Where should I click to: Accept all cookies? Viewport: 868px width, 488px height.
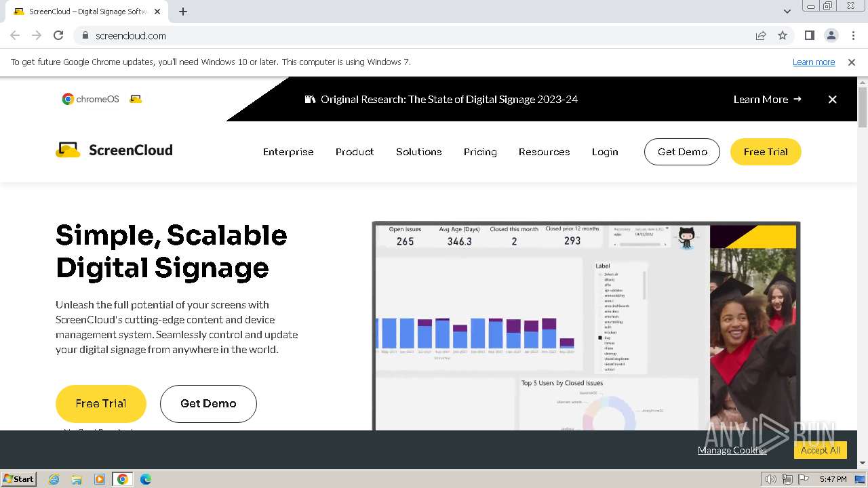click(821, 450)
